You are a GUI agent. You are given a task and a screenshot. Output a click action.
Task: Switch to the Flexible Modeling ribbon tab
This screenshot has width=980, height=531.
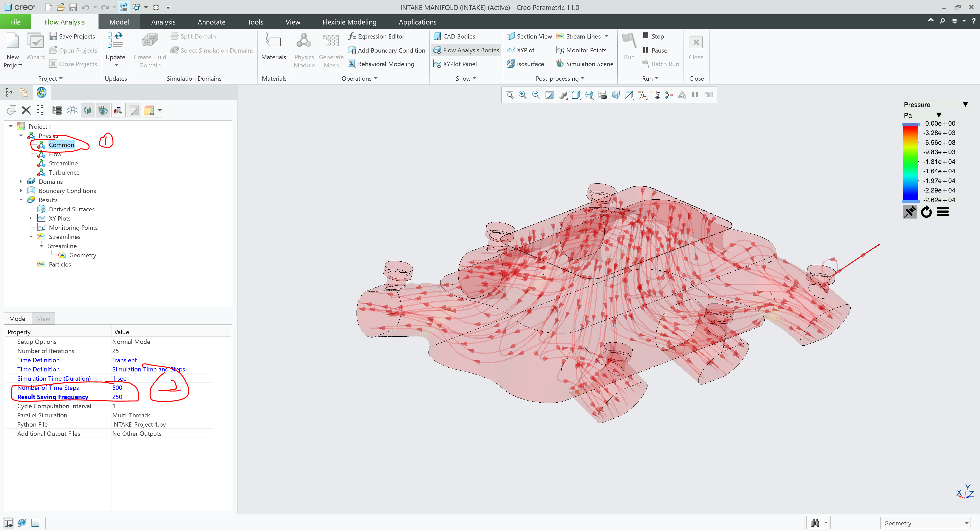(349, 22)
